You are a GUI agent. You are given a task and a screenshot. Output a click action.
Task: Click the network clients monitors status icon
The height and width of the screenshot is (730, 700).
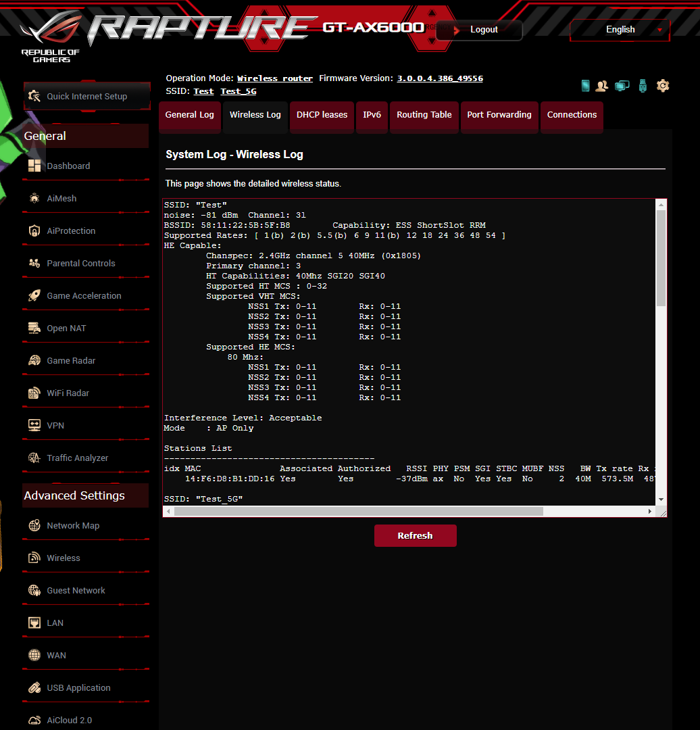coord(622,86)
